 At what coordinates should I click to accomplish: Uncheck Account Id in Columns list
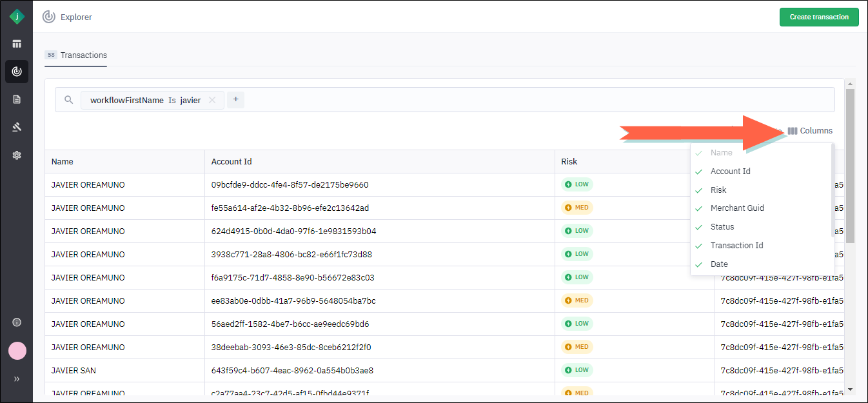(730, 172)
